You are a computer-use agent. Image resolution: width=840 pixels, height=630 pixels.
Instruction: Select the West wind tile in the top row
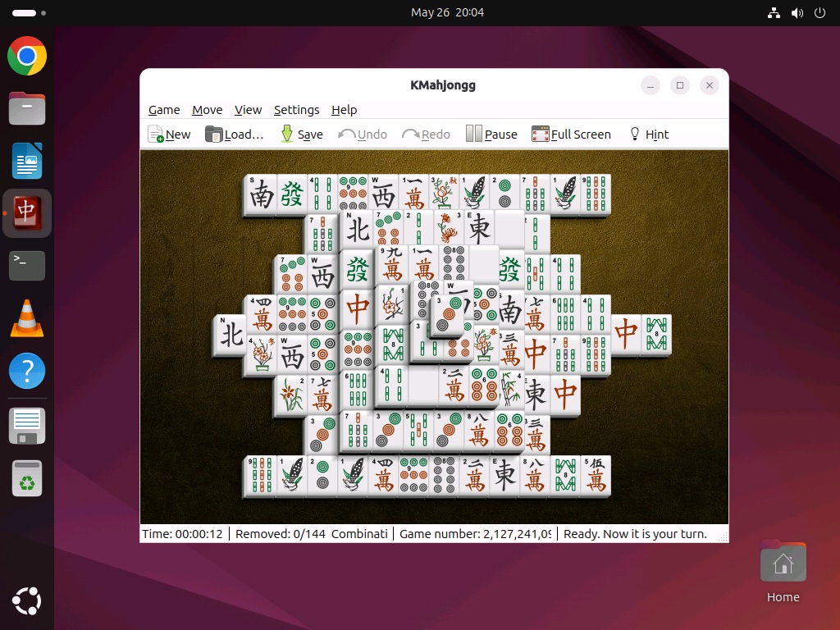point(384,193)
